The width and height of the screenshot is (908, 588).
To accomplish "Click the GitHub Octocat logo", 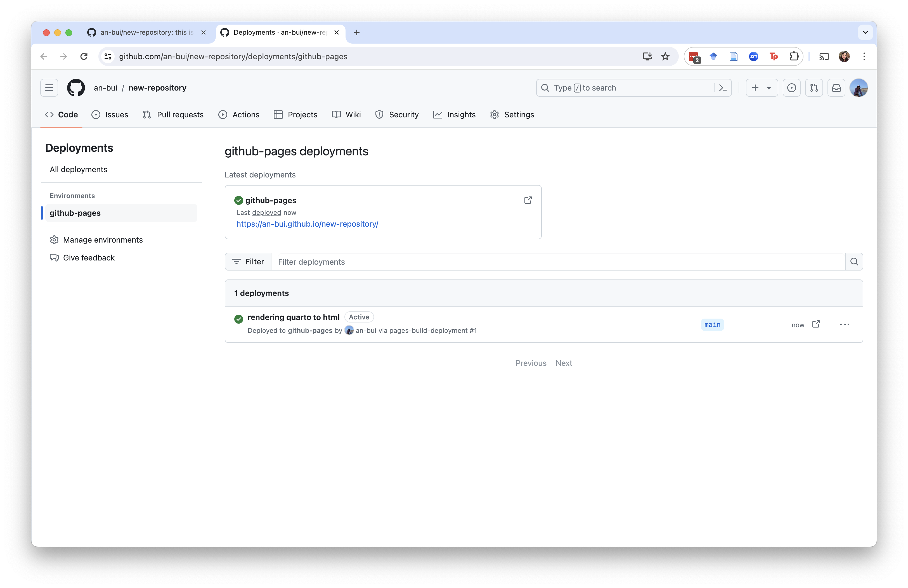I will coord(76,88).
